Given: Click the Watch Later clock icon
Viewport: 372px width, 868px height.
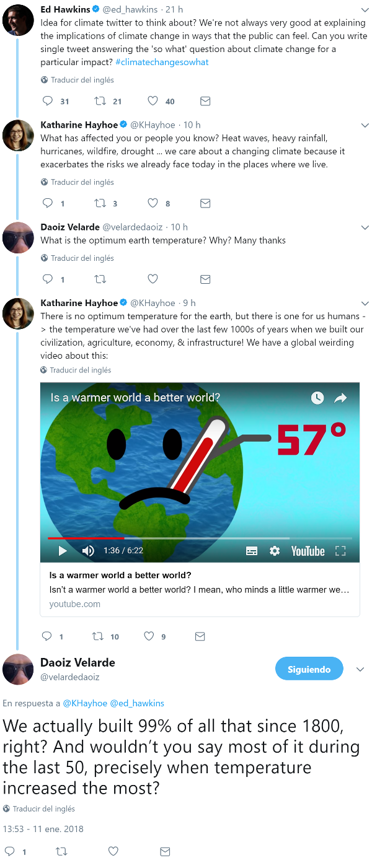Looking at the screenshot, I should tap(317, 398).
